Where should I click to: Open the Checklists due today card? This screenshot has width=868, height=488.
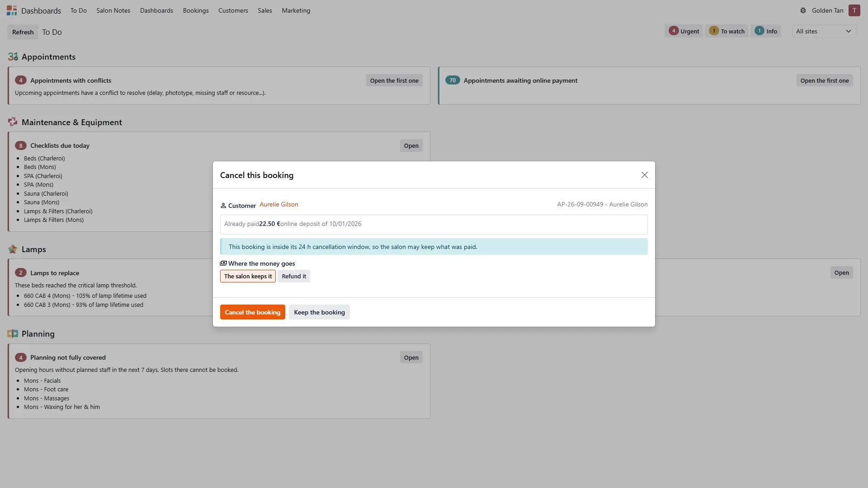pyautogui.click(x=411, y=145)
